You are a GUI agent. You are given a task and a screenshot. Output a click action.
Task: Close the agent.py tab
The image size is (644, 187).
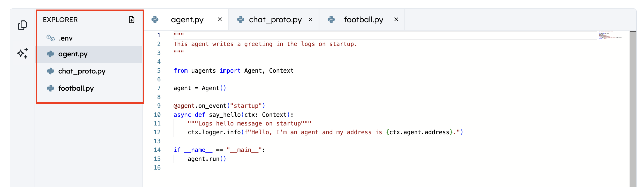(x=220, y=20)
